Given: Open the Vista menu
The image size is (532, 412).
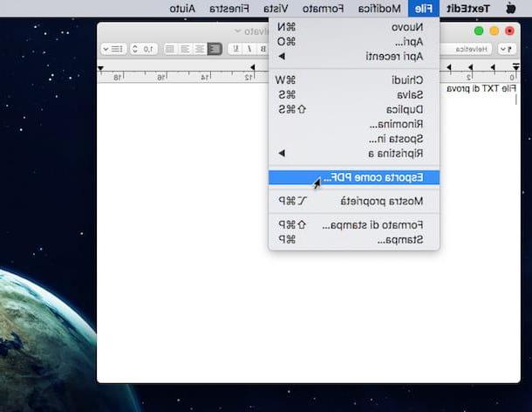Looking at the screenshot, I should click(x=276, y=9).
